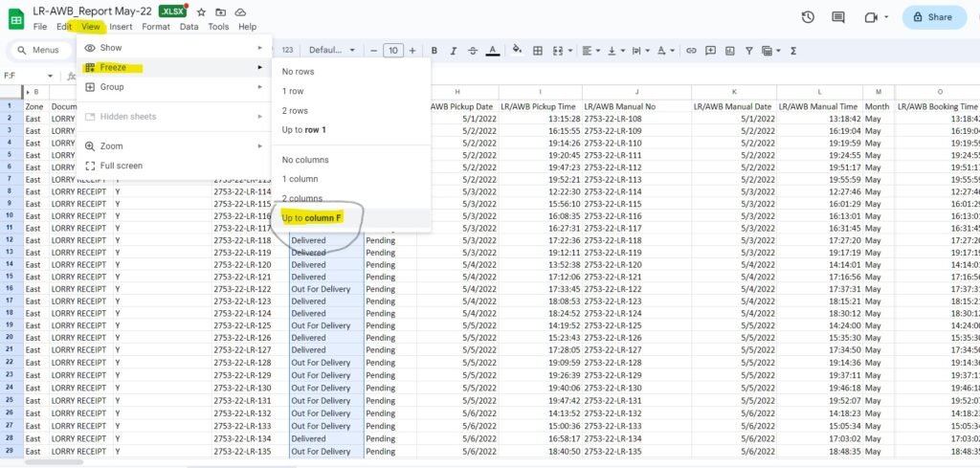Toggle bold formatting
Image resolution: width=980 pixels, height=468 pixels.
[x=434, y=51]
